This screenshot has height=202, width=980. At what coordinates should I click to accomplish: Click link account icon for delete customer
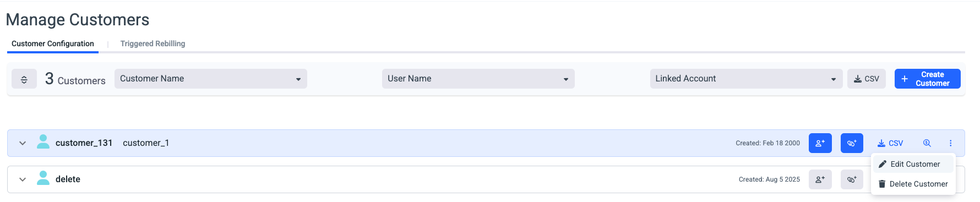[852, 179]
